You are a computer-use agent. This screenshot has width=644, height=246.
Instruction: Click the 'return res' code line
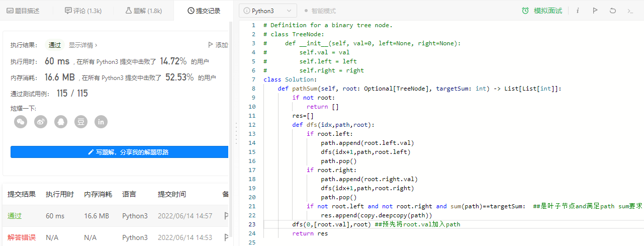(310, 233)
